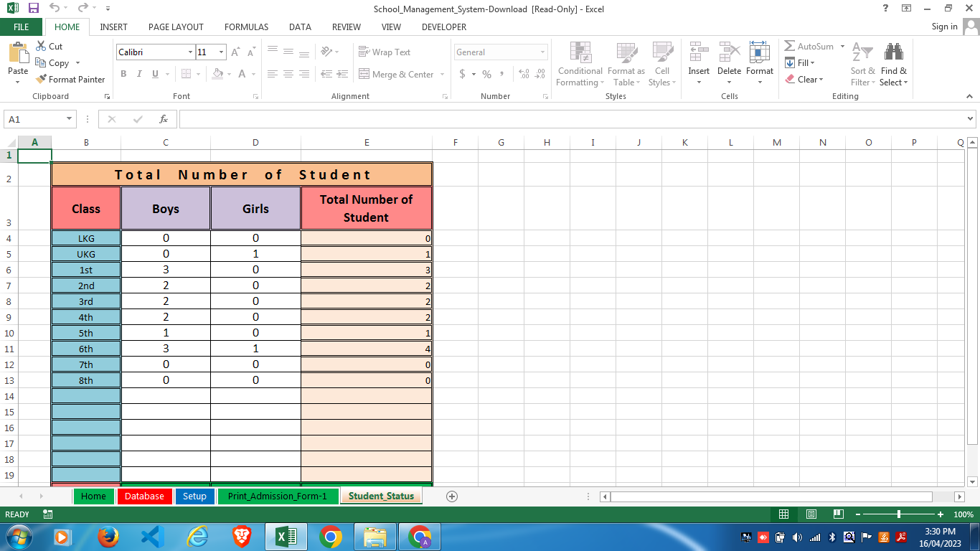Toggle Underline formatting
The width and height of the screenshot is (980, 551).
(155, 74)
